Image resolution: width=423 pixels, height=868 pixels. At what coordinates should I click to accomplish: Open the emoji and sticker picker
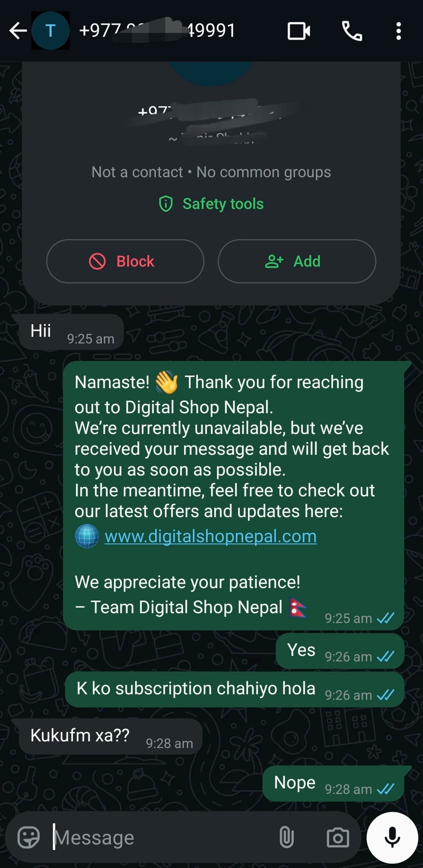coord(29,837)
